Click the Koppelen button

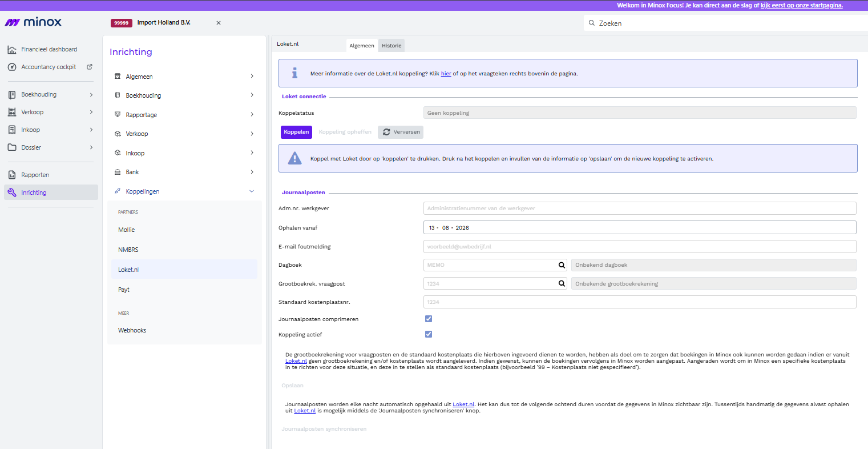click(x=296, y=132)
